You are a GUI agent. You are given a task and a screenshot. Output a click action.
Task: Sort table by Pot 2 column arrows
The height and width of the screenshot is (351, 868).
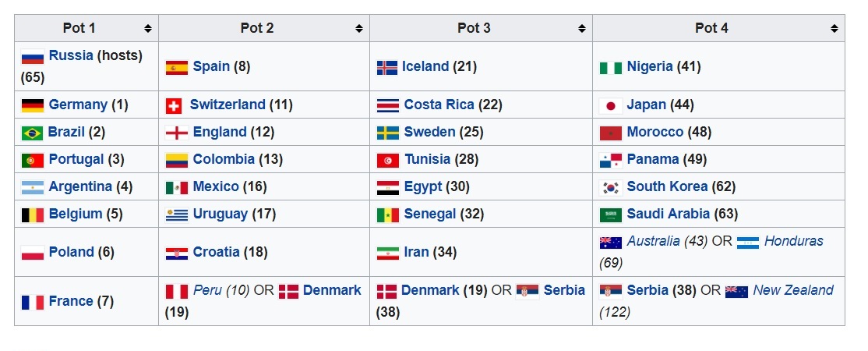click(x=359, y=29)
